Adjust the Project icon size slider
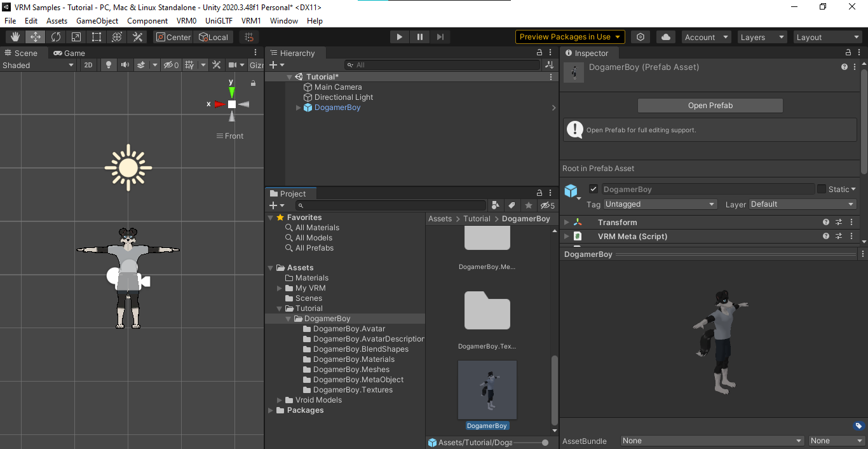This screenshot has height=449, width=868. [x=531, y=443]
